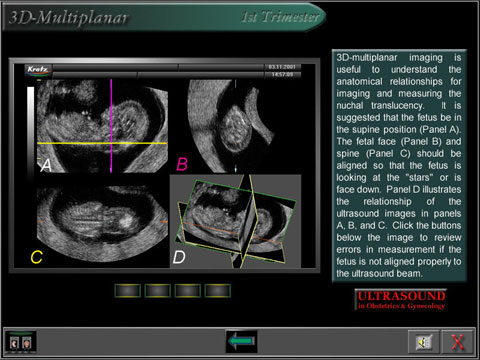Click the description text panel

399,166
